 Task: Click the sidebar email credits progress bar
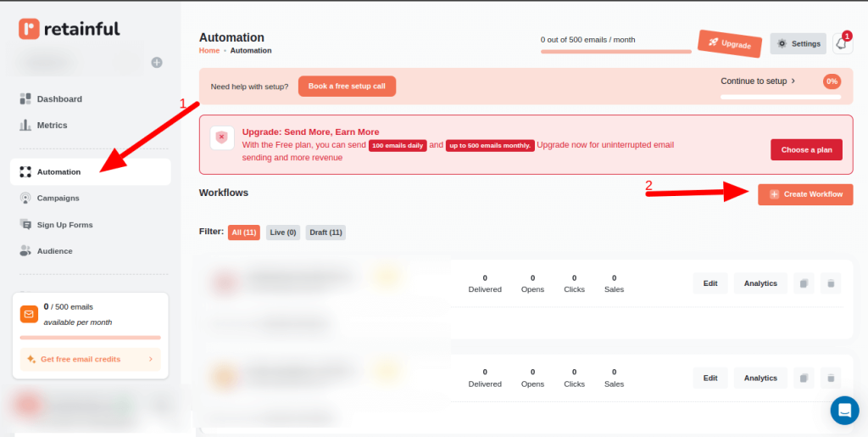coord(90,338)
